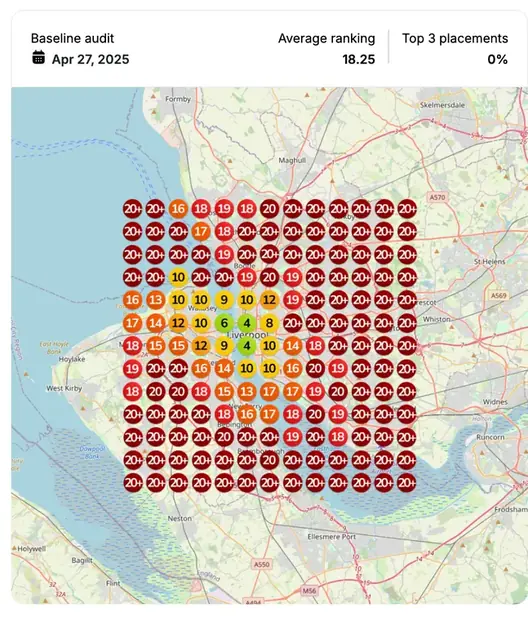Image resolution: width=528 pixels, height=620 pixels.
Task: Click the Baseline audit heading
Action: [x=72, y=38]
